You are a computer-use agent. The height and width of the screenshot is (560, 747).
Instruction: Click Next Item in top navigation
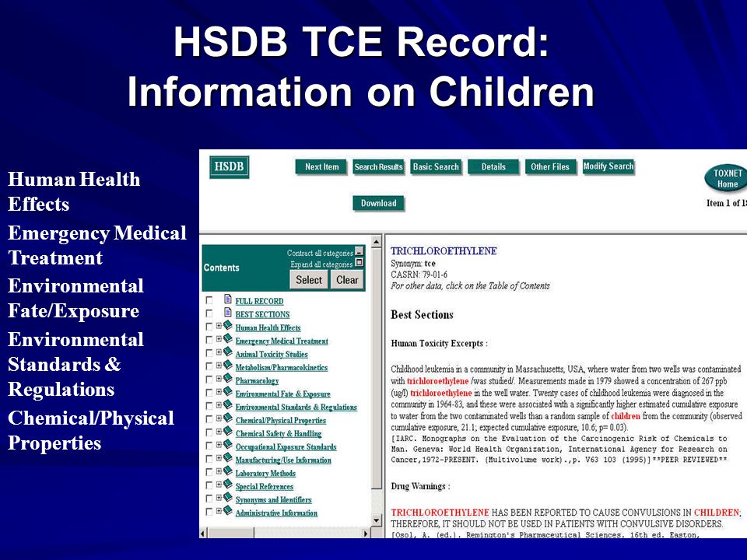321,167
